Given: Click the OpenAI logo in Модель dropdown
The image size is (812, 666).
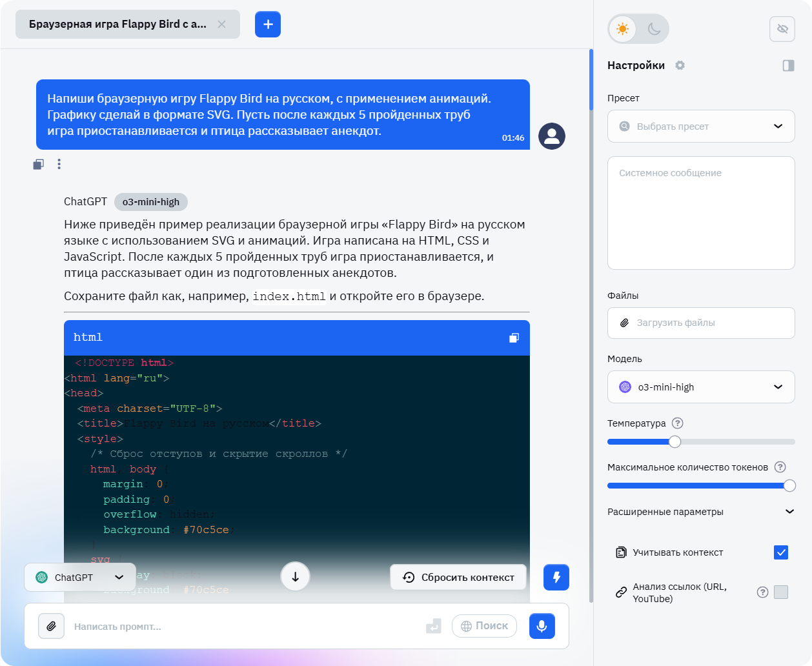Looking at the screenshot, I should [625, 387].
